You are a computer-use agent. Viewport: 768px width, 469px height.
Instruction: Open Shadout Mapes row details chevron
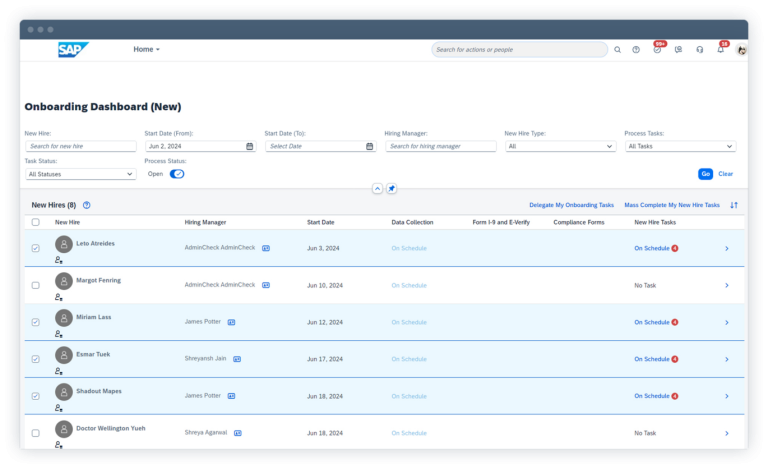(727, 396)
